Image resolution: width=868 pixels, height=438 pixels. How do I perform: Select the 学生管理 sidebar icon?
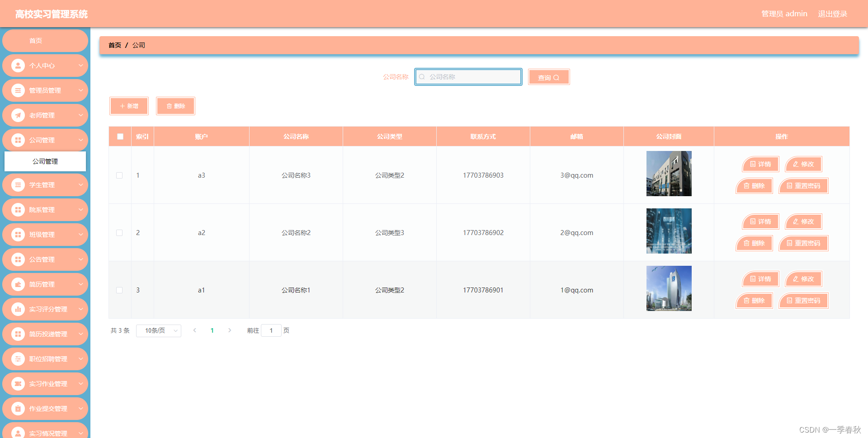click(x=18, y=185)
